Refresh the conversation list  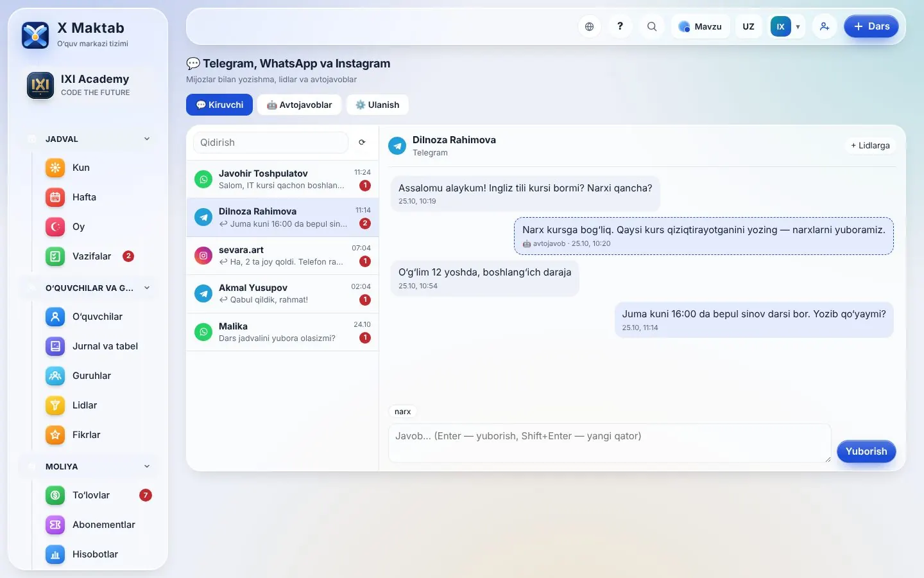[362, 143]
